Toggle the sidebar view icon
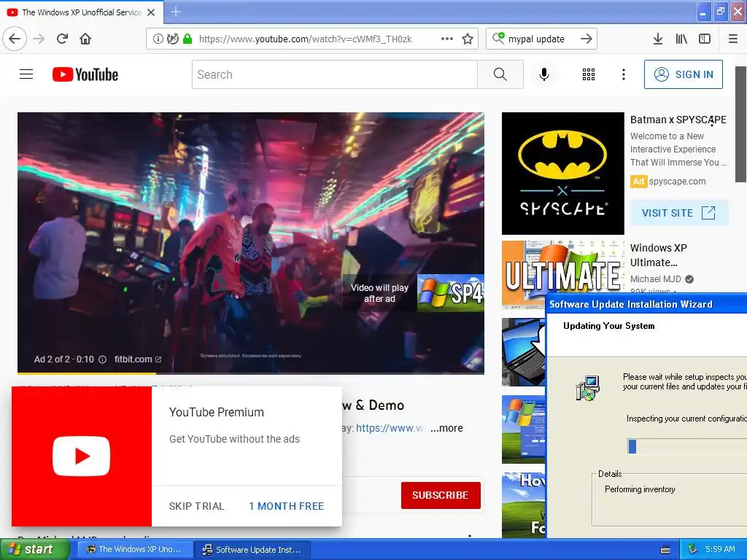 tap(705, 39)
